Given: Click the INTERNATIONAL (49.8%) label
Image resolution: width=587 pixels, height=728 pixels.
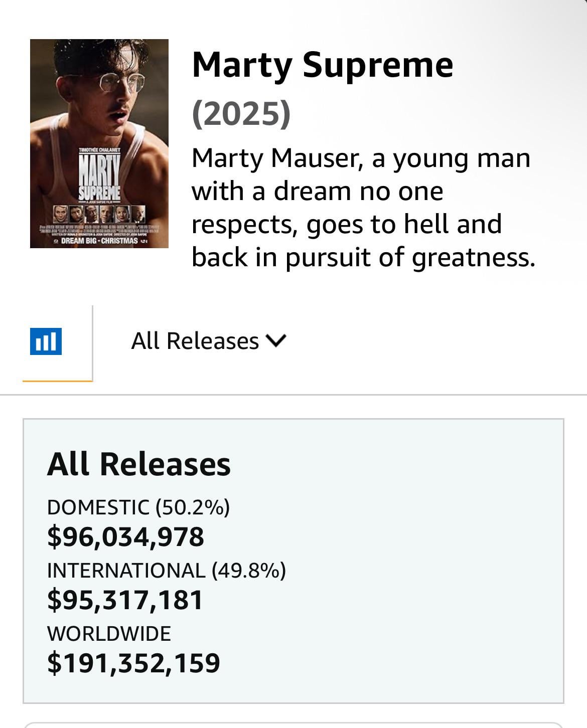Looking at the screenshot, I should [166, 571].
